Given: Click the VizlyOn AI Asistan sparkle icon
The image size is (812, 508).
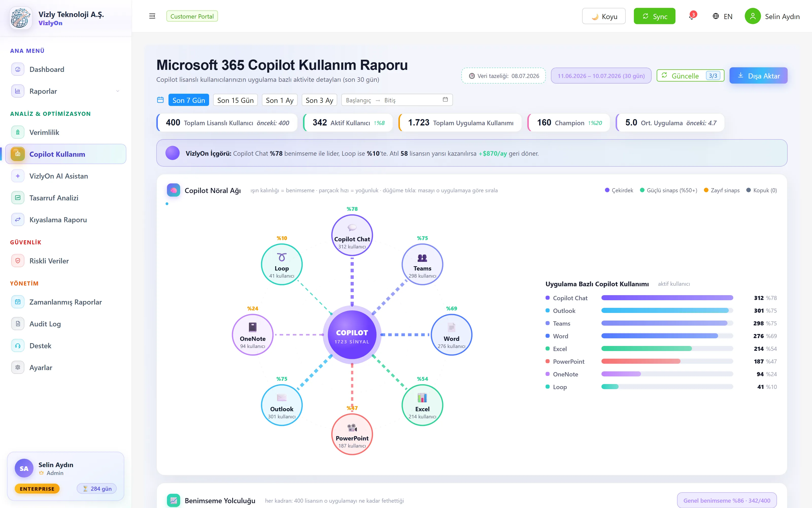Looking at the screenshot, I should point(18,176).
